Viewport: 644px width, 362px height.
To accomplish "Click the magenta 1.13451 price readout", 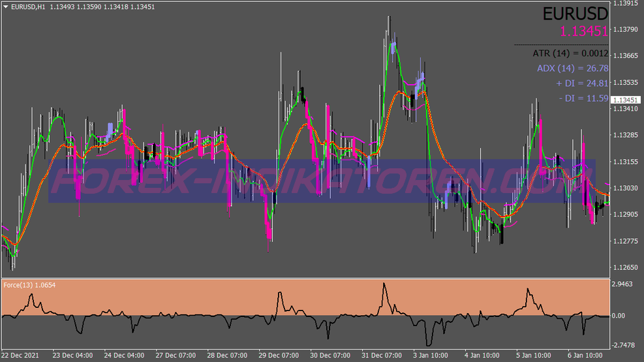I will pyautogui.click(x=583, y=31).
